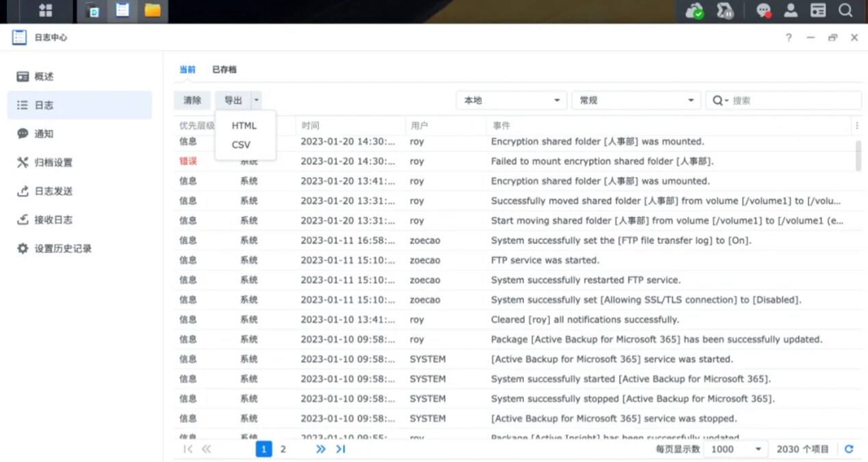Refresh the log list with reload icon
The image size is (868, 462).
coord(849,449)
